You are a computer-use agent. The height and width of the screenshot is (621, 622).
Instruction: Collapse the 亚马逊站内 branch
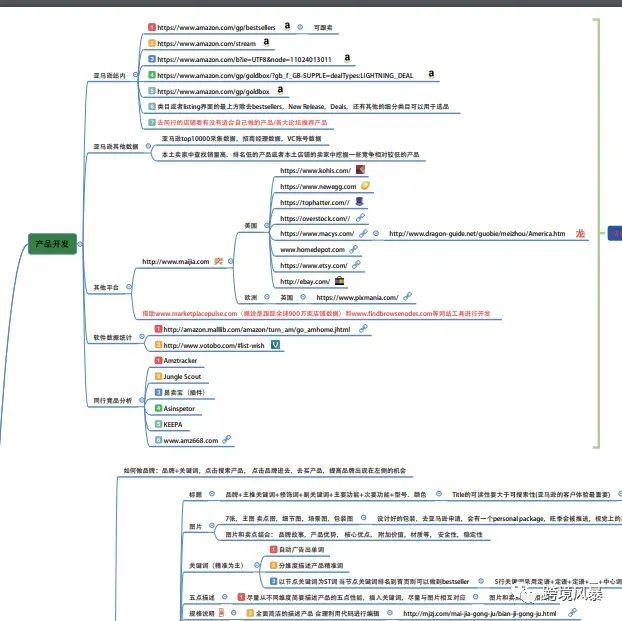click(x=136, y=75)
